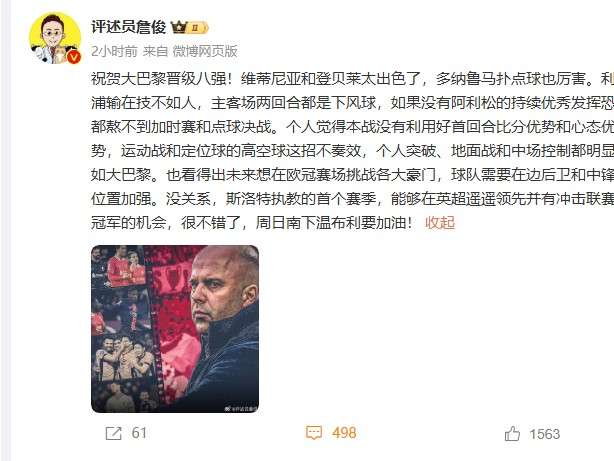Click the crown membership badge icon

click(179, 27)
